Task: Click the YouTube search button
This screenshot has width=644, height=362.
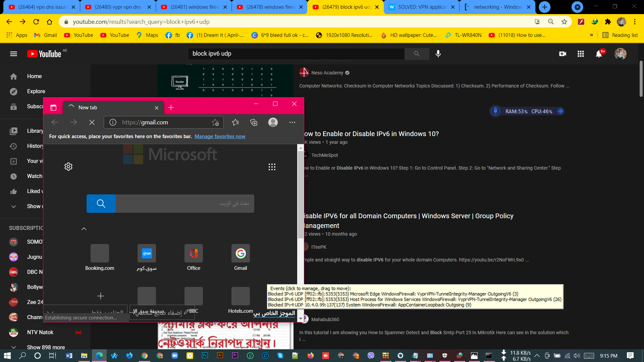Action: coord(417,54)
